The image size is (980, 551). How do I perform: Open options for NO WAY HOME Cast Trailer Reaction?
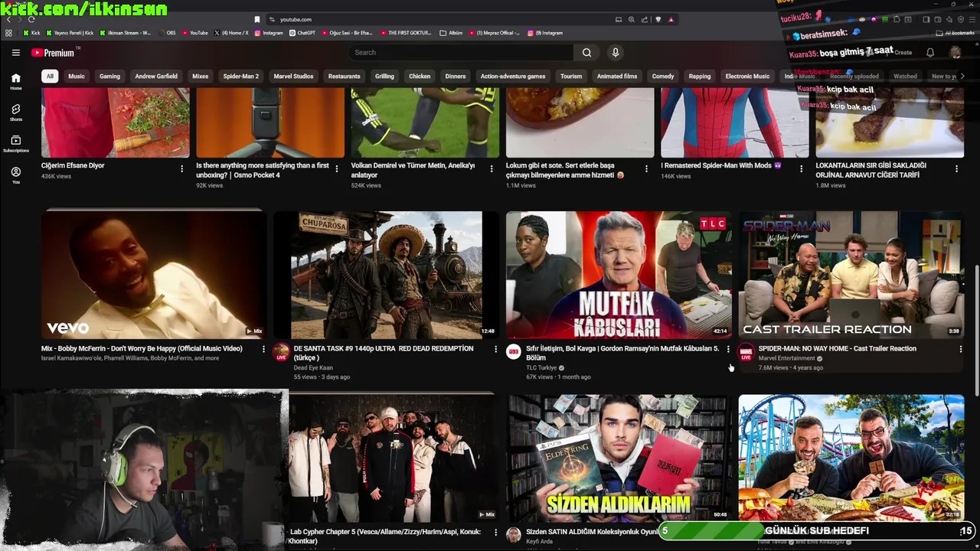click(x=960, y=349)
